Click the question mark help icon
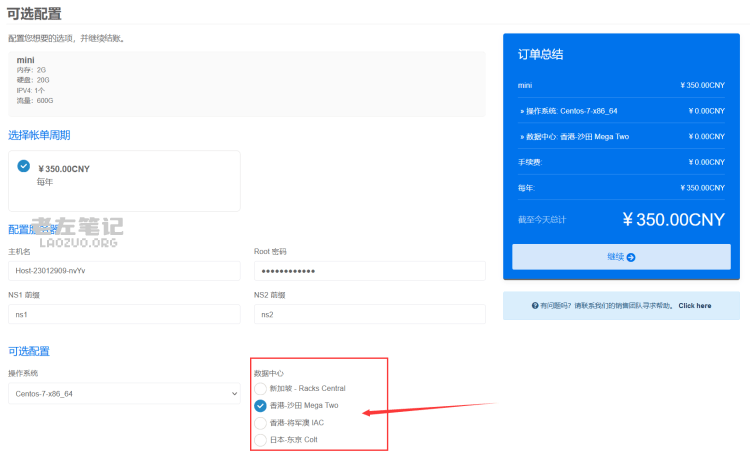Image resolution: width=750 pixels, height=455 pixels. pos(534,306)
